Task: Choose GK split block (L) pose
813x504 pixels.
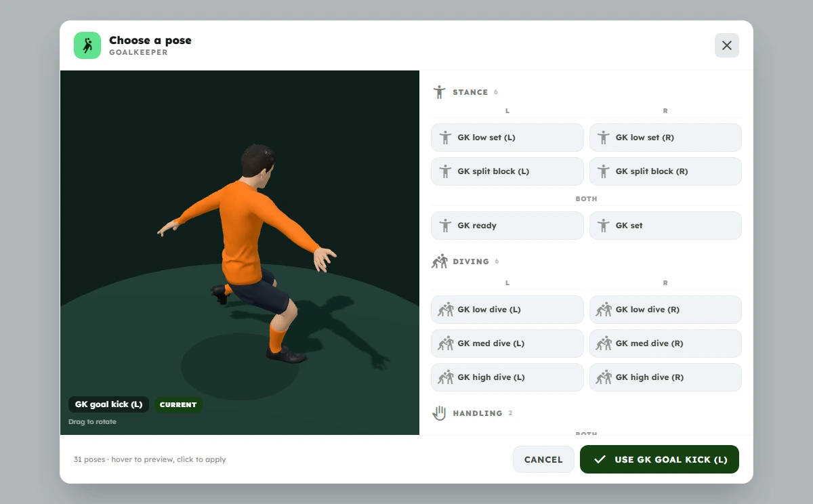Action: click(x=507, y=171)
